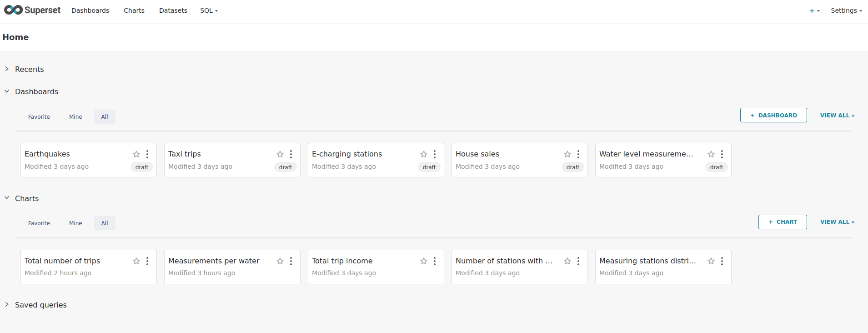Open the Superset logo home link
Screen dimensions: 868x333
coord(32,10)
